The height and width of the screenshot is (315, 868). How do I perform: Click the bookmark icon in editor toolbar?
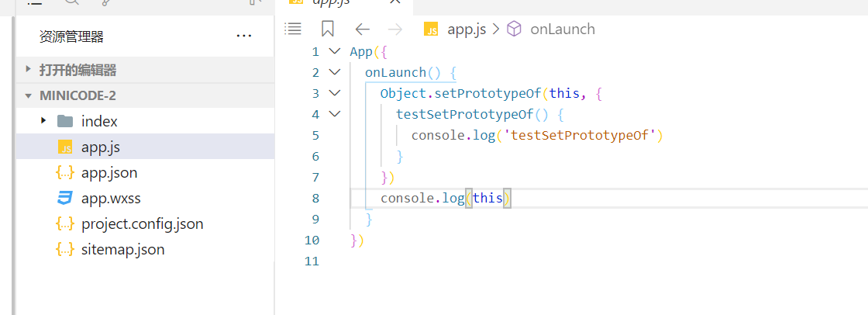pyautogui.click(x=328, y=29)
